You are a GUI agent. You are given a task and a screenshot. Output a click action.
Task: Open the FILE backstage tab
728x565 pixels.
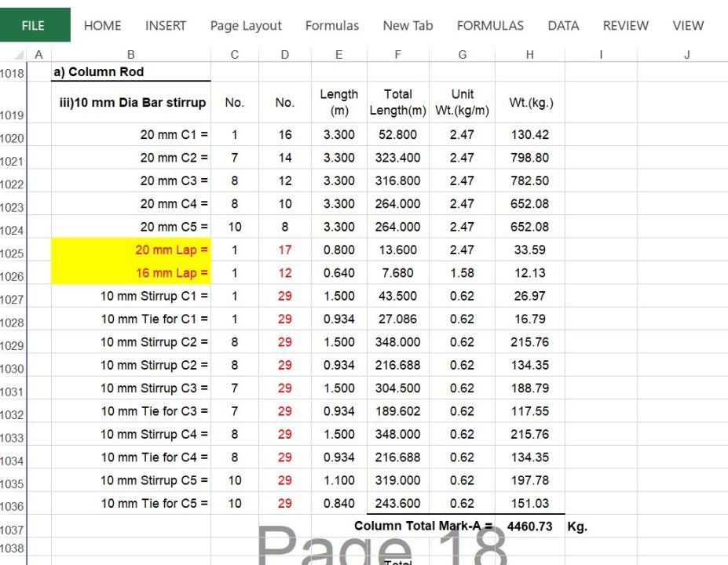(x=34, y=25)
